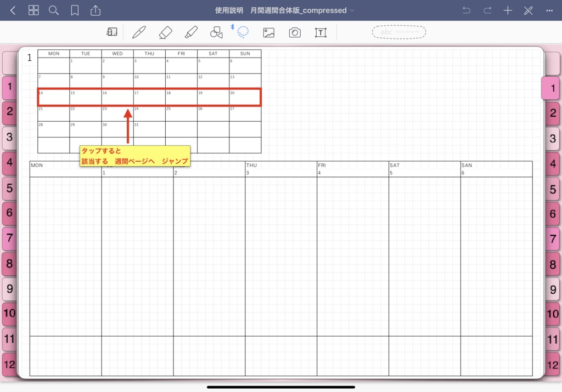The image size is (562, 392).
Task: Jump to month 12 left tab
Action: pyautogui.click(x=9, y=365)
